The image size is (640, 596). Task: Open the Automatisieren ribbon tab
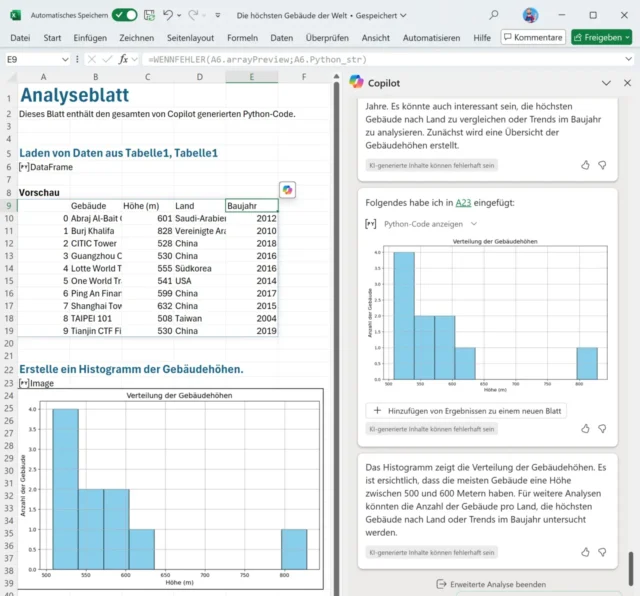pos(431,37)
